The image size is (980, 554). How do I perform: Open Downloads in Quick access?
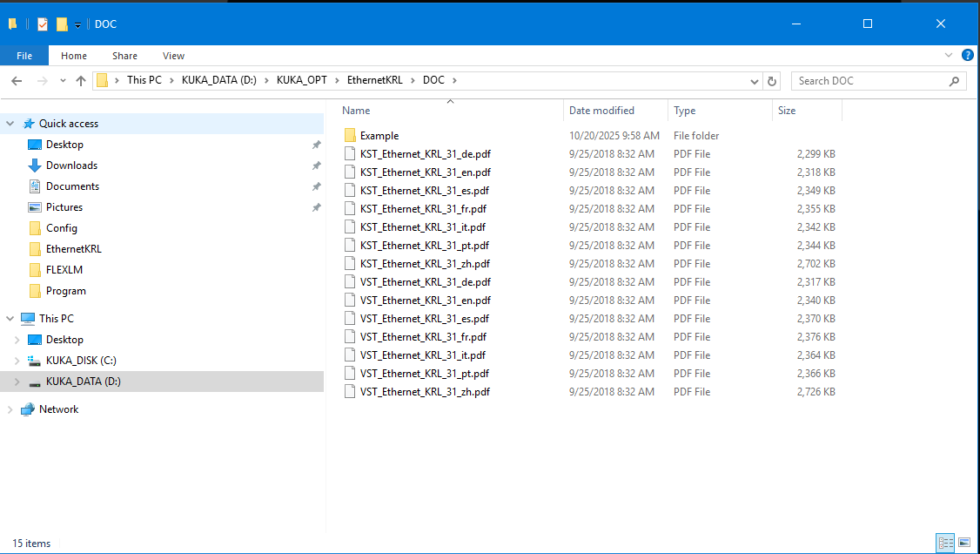[71, 166]
